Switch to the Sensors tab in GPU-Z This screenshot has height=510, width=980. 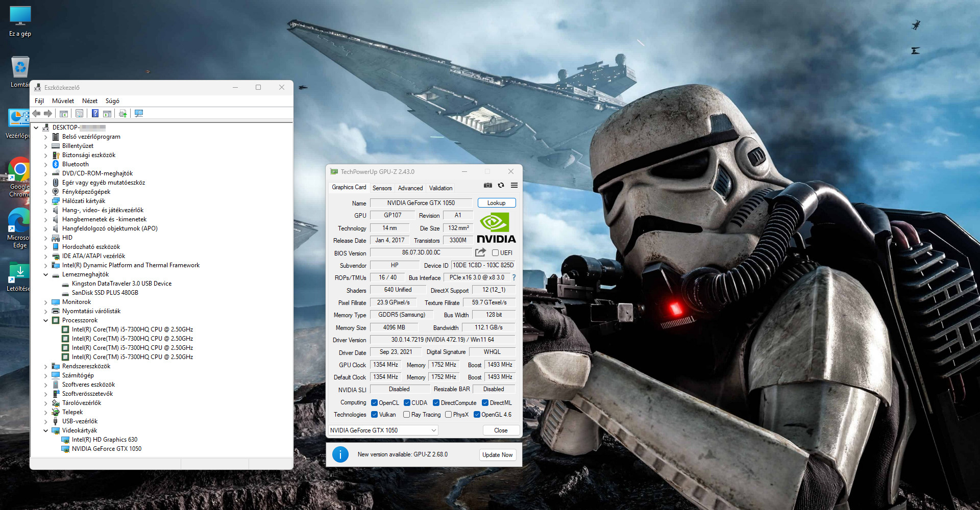[x=382, y=188]
